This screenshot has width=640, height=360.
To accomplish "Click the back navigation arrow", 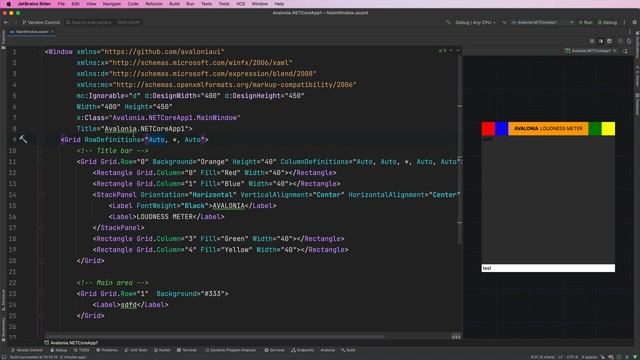I will [6, 22].
